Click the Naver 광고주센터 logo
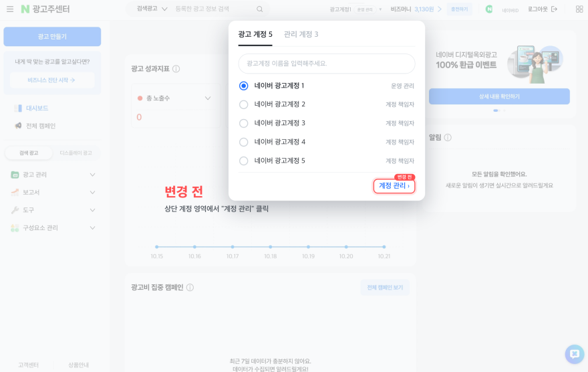Image resolution: width=588 pixels, height=372 pixels. (45, 9)
